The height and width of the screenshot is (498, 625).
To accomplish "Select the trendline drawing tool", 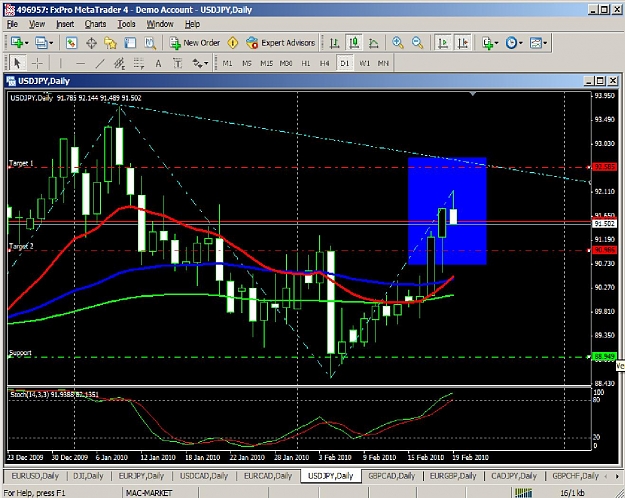I will [100, 63].
